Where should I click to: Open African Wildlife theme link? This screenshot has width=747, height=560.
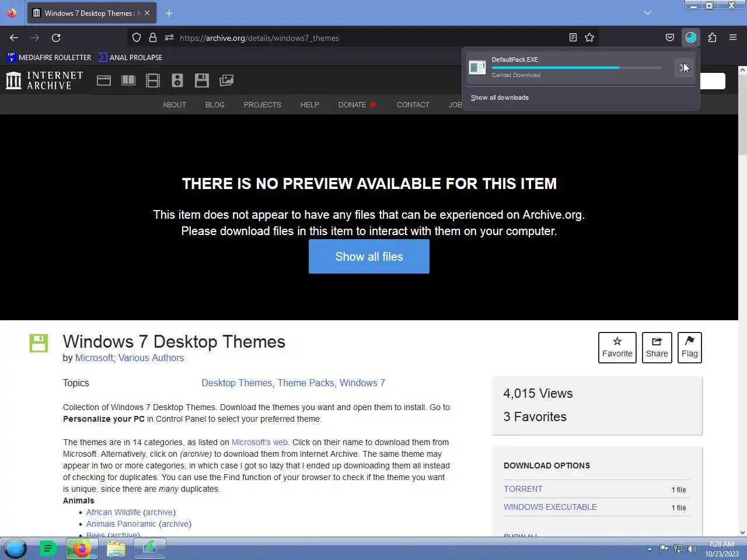click(113, 512)
